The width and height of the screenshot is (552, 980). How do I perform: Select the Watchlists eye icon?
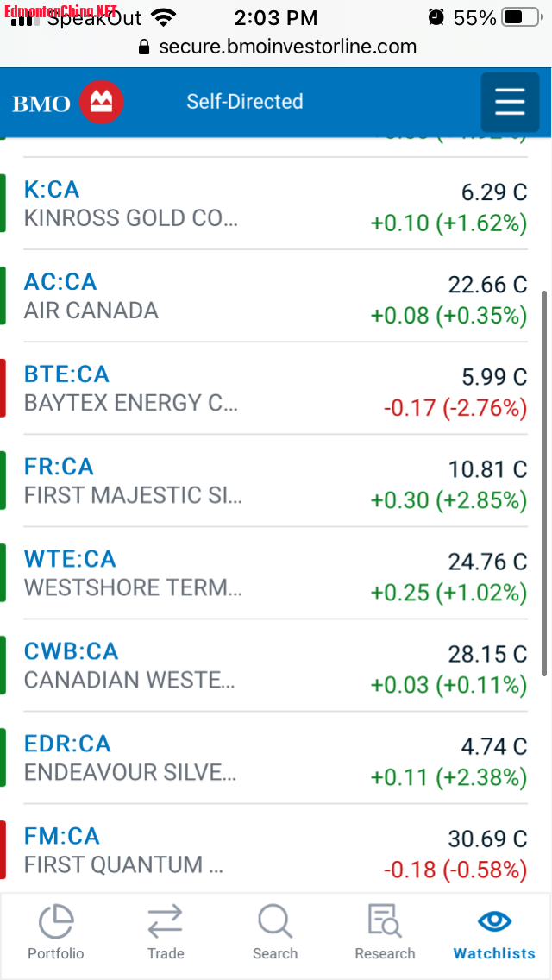[x=494, y=921]
